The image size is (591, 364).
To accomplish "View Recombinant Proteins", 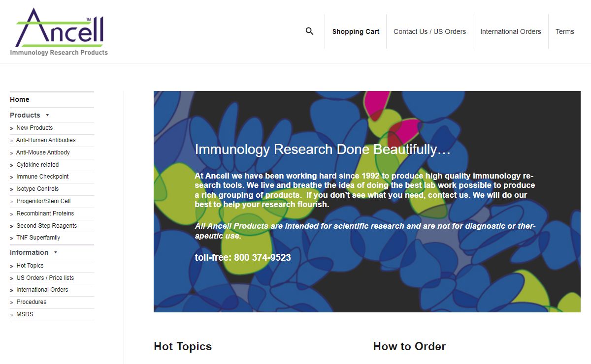I will point(45,213).
